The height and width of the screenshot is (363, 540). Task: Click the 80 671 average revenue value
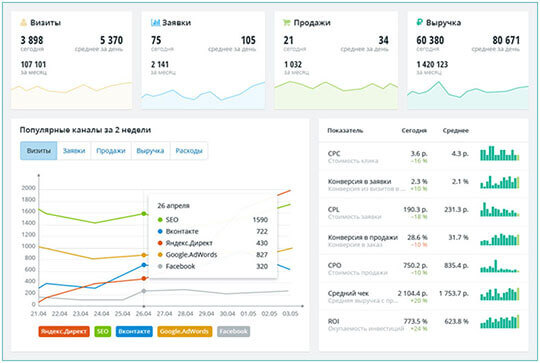pyautogui.click(x=506, y=40)
